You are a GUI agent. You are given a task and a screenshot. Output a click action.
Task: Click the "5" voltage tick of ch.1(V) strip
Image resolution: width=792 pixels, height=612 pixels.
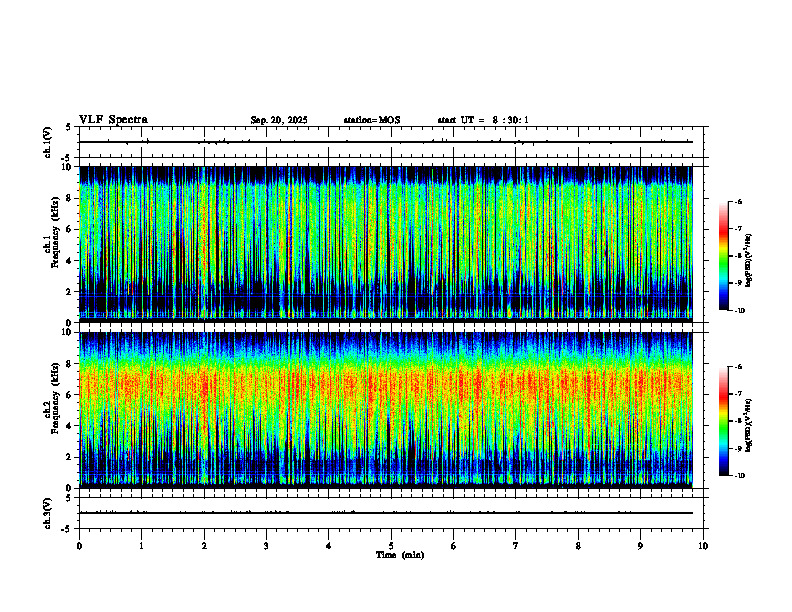(x=70, y=127)
